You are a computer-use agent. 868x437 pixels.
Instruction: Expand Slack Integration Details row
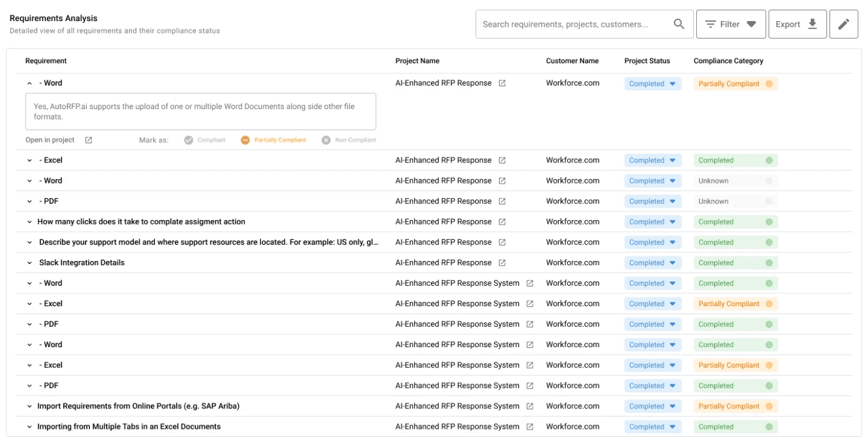tap(29, 263)
